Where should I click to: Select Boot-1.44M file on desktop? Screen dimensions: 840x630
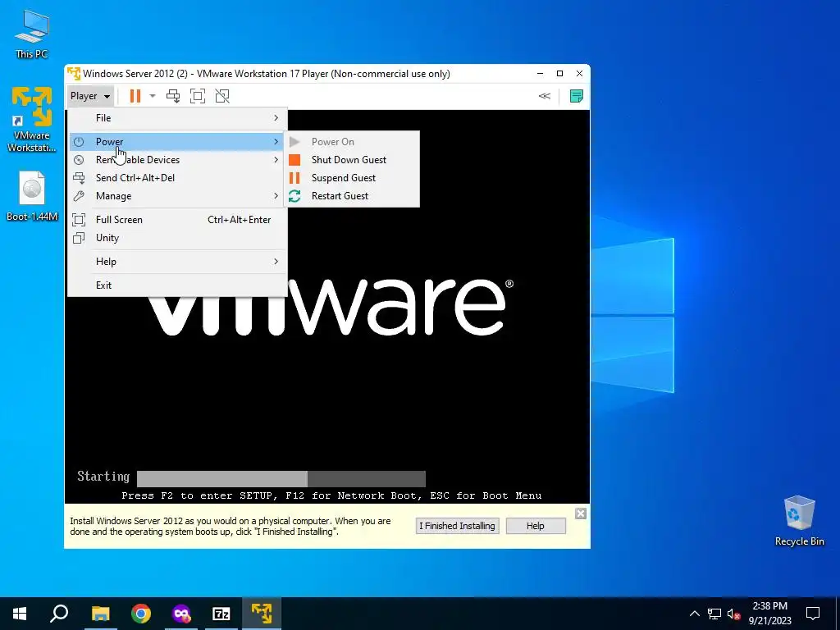32,196
